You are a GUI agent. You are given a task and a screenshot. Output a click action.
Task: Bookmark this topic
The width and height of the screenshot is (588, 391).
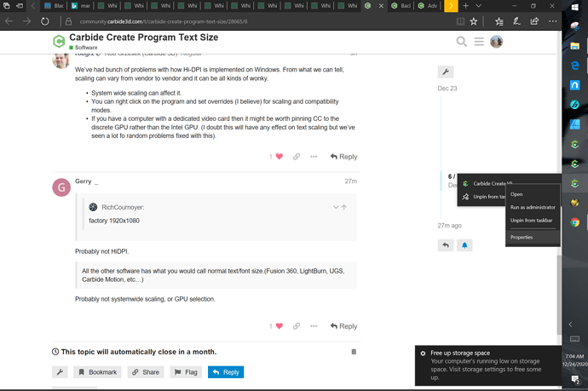pos(97,372)
